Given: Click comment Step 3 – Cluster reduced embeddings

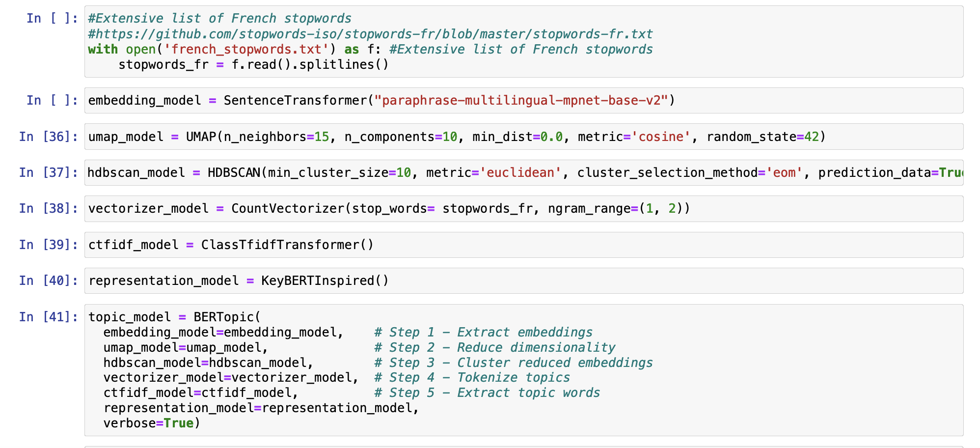Looking at the screenshot, I should (514, 363).
